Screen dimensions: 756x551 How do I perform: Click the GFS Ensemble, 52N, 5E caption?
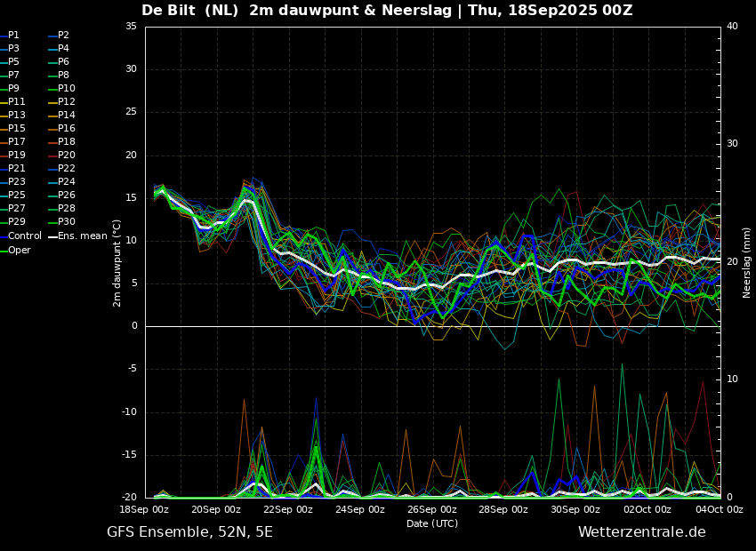point(189,532)
